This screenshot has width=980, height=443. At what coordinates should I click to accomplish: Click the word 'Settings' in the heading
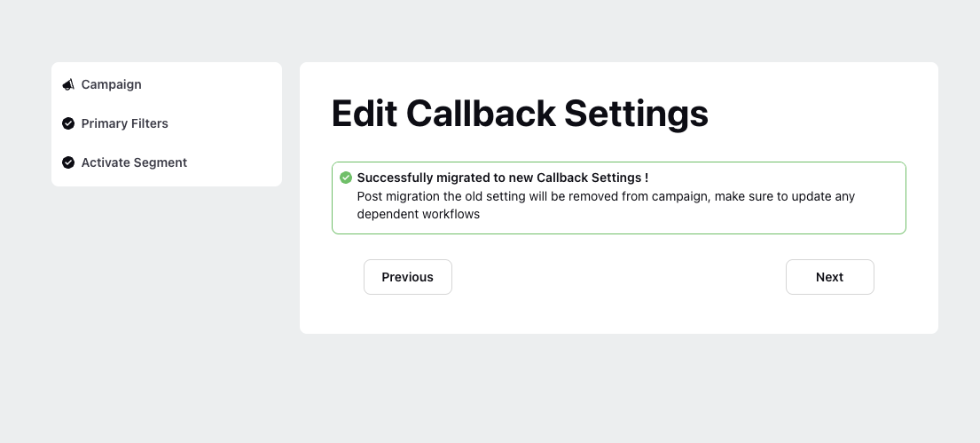point(636,114)
